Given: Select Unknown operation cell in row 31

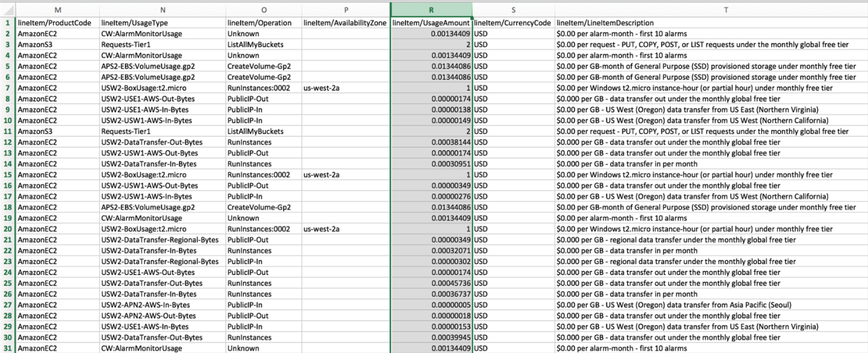Looking at the screenshot, I should click(263, 348).
